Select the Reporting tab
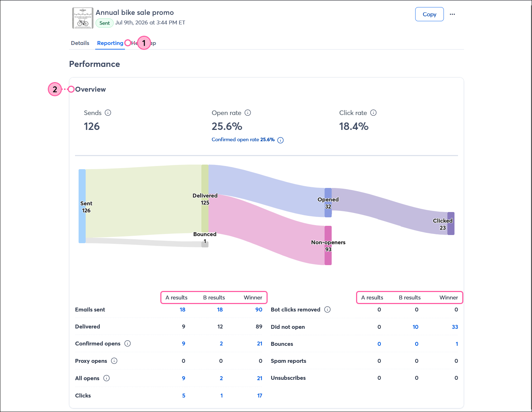Viewport: 532px width, 412px height. point(110,43)
